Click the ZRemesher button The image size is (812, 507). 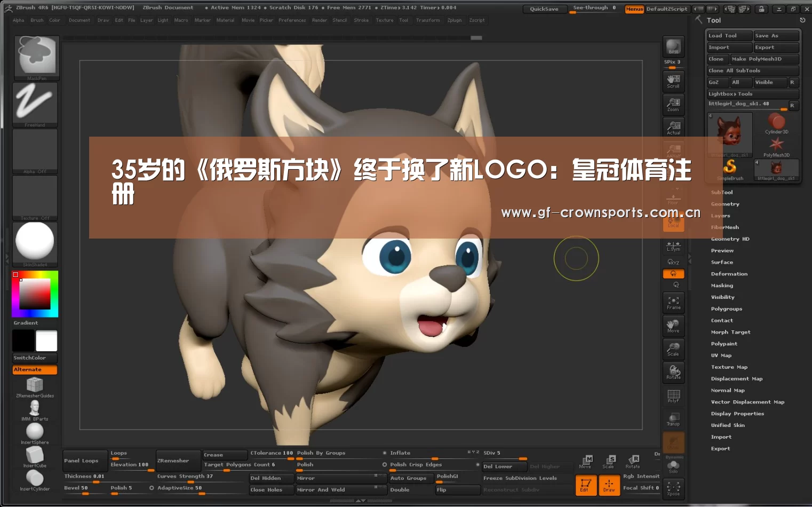click(178, 461)
